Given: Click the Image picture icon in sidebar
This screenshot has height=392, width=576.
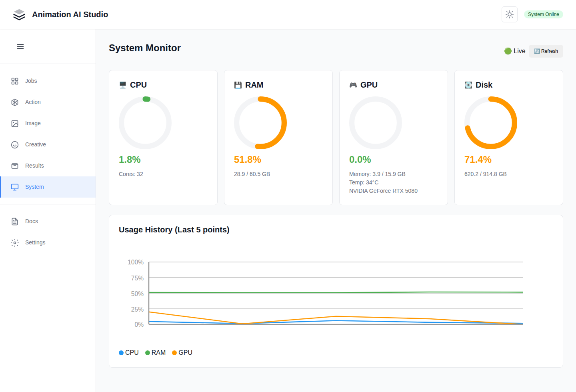Looking at the screenshot, I should point(15,124).
